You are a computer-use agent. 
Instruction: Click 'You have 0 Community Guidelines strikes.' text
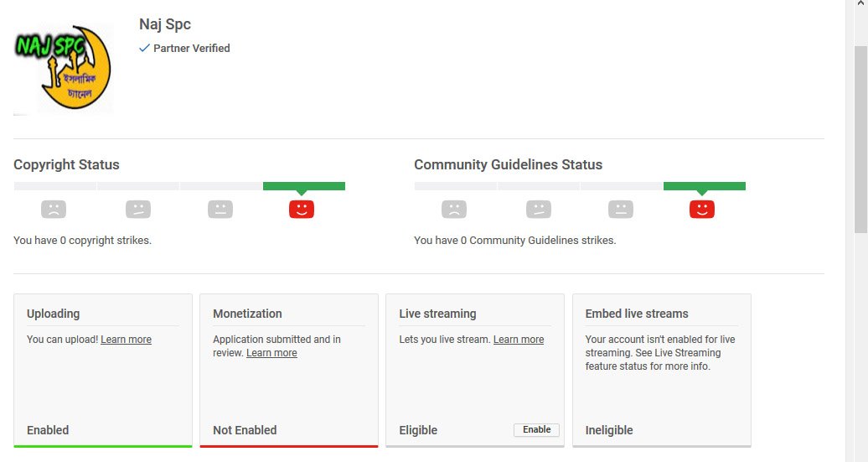pyautogui.click(x=514, y=241)
